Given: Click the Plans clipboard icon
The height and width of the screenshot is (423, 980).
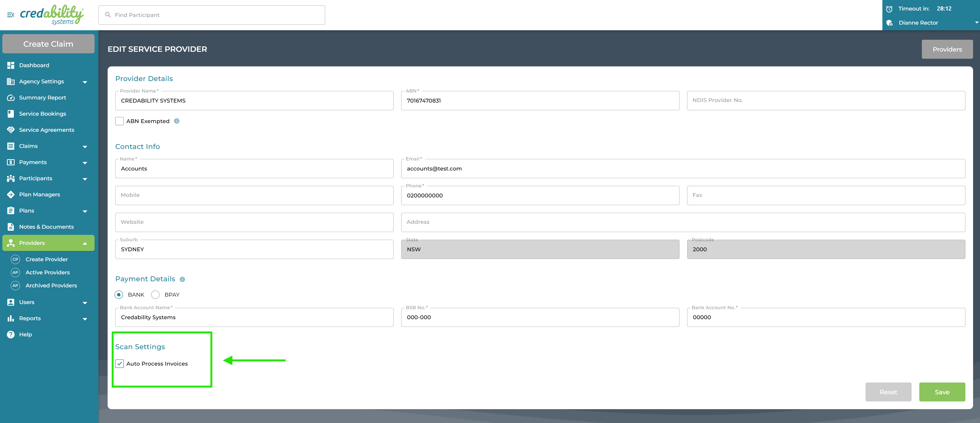Looking at the screenshot, I should click(x=11, y=210).
